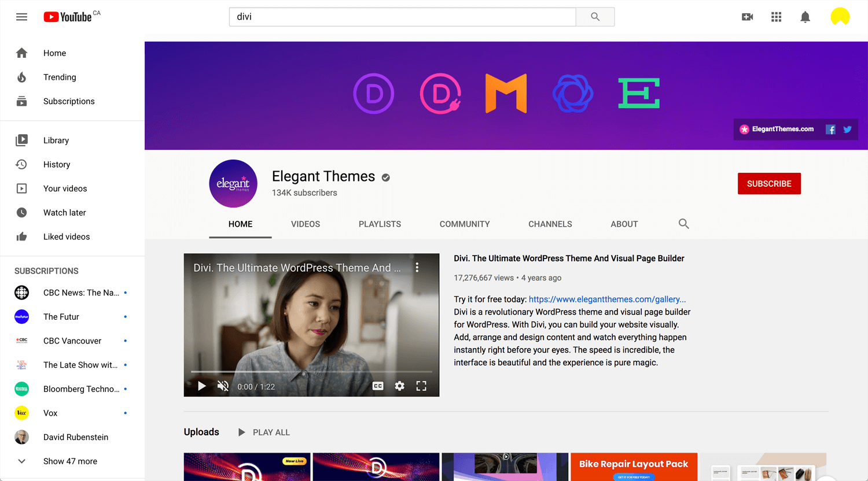The image size is (868, 481).
Task: Switch to the Channels tab
Action: point(550,224)
